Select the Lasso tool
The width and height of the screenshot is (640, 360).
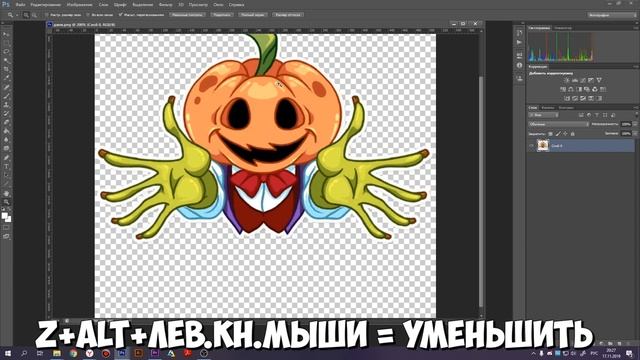(x=6, y=52)
